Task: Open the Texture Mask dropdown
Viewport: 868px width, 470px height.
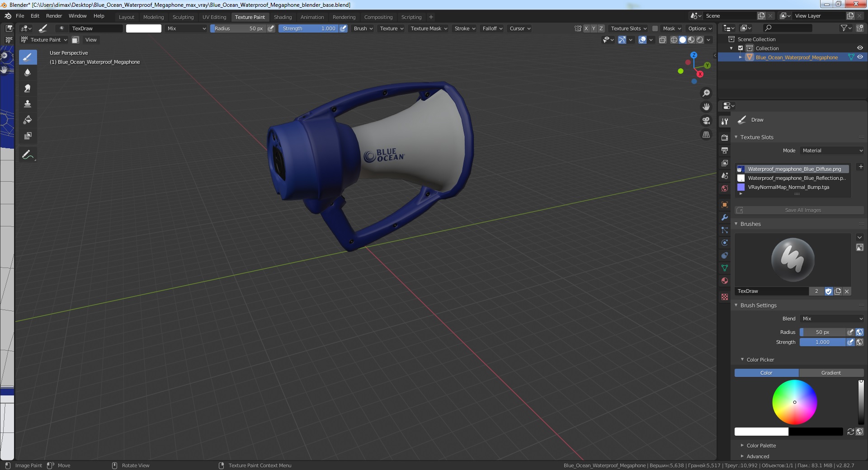Action: click(x=429, y=28)
